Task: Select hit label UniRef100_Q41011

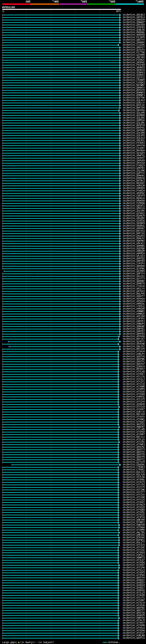Action: pyautogui.click(x=133, y=276)
